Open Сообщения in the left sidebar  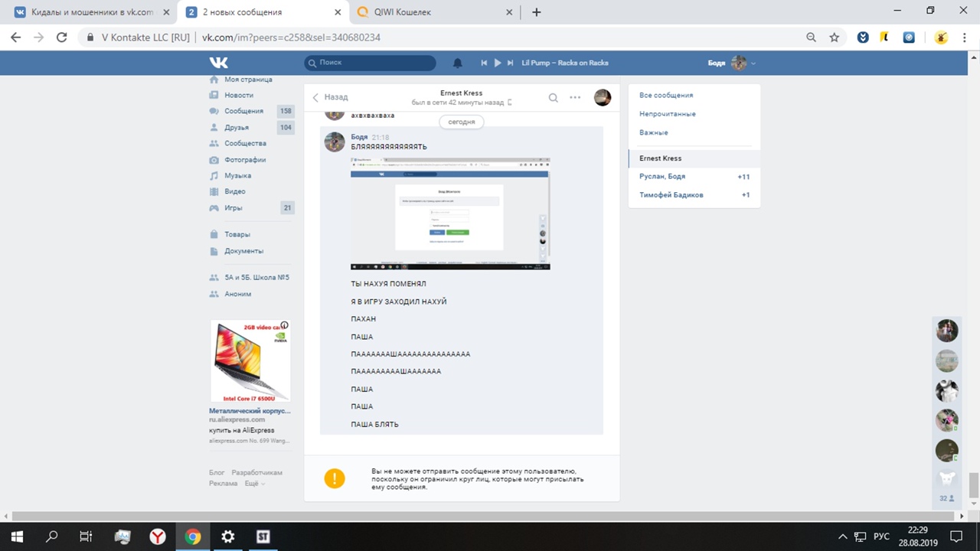[243, 111]
